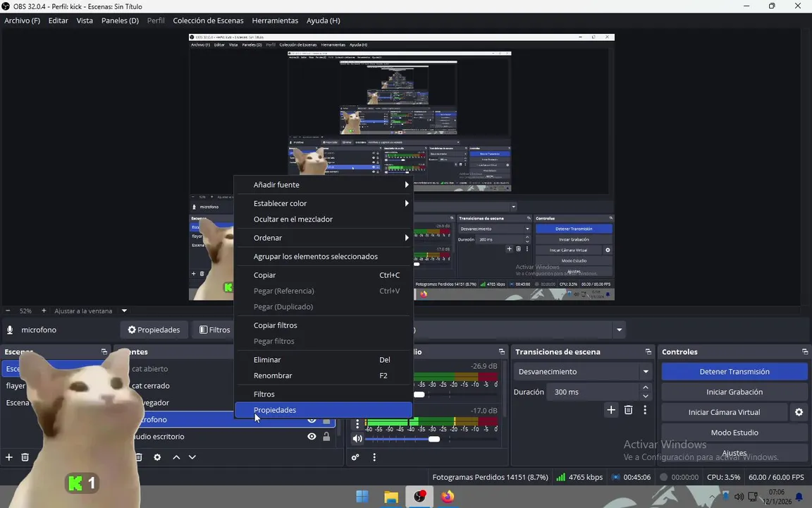Click the OBS taskbar icon
This screenshot has width=812, height=508.
[419, 497]
